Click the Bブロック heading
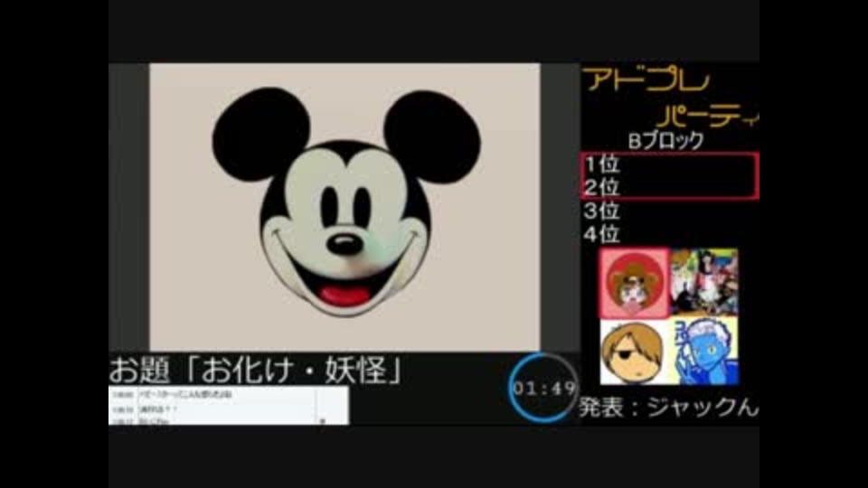Screen dimensions: 868x488 [x=666, y=141]
